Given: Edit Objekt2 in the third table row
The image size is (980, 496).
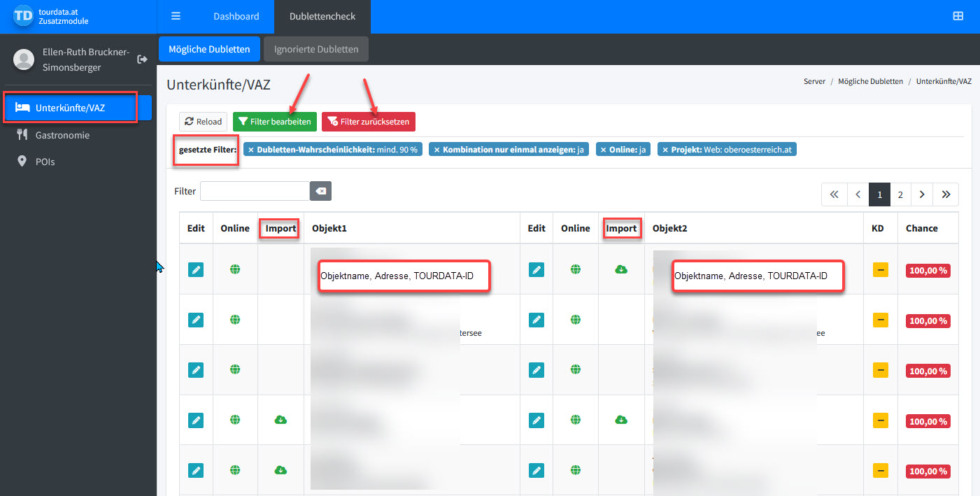Looking at the screenshot, I should tap(537, 369).
